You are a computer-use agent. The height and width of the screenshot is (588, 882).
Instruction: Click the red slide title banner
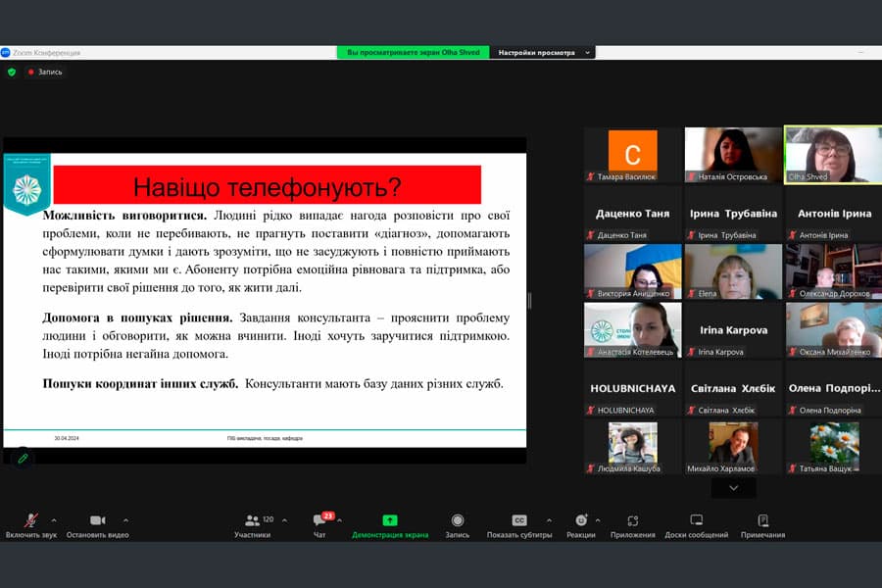coord(267,185)
